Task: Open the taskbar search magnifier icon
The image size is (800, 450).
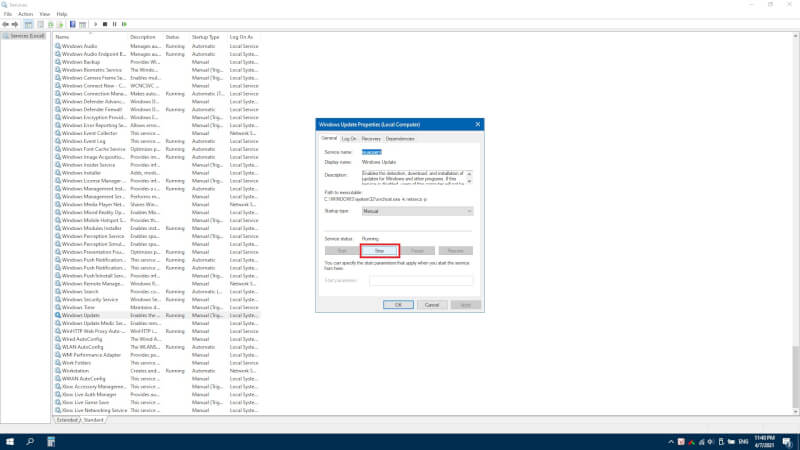Action: [30, 441]
